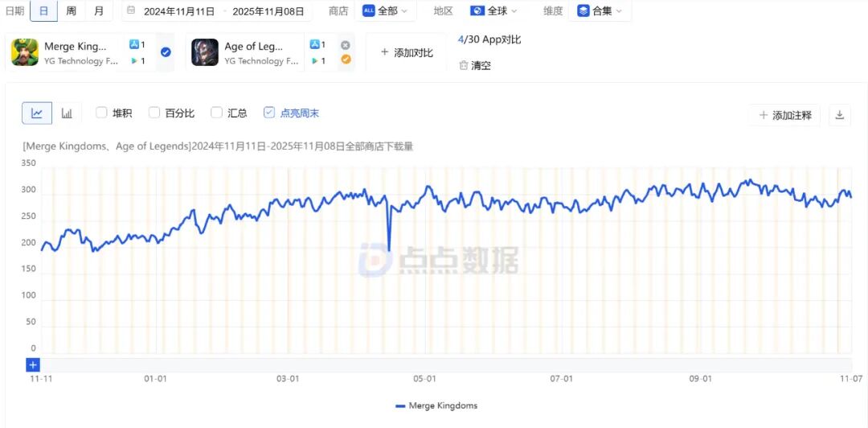Click the chart title text
The image size is (868, 428).
(x=218, y=147)
